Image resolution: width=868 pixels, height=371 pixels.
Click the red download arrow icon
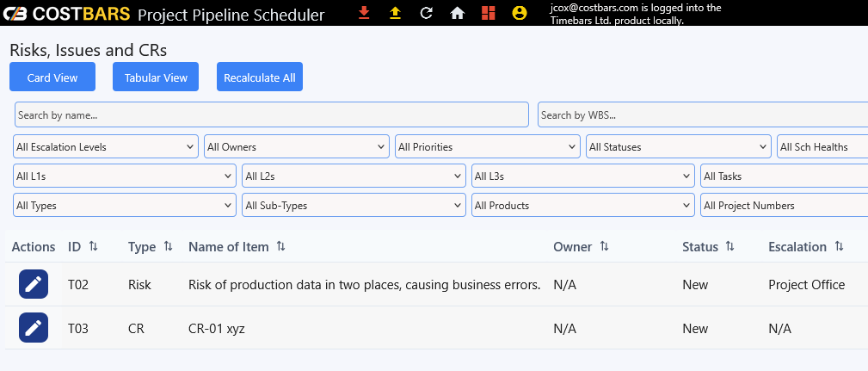pyautogui.click(x=364, y=13)
